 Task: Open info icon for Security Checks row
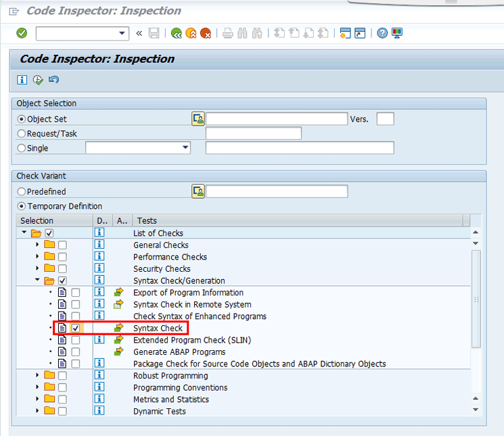coord(99,269)
